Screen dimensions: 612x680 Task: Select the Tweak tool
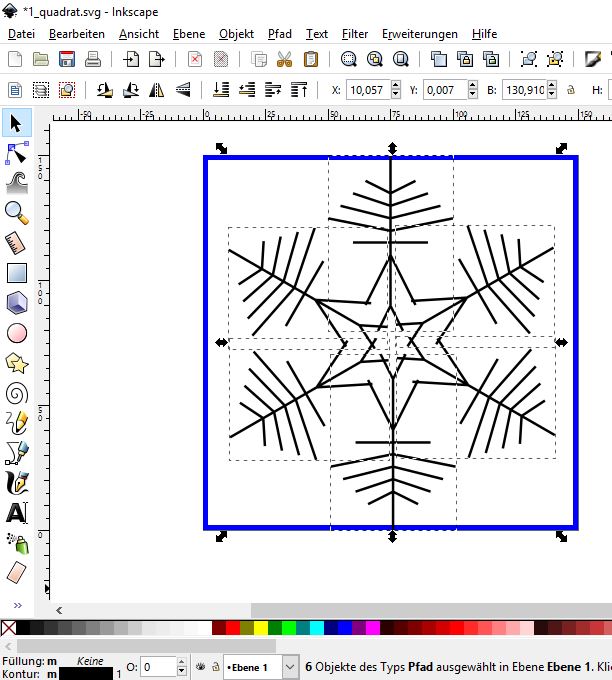pos(16,183)
